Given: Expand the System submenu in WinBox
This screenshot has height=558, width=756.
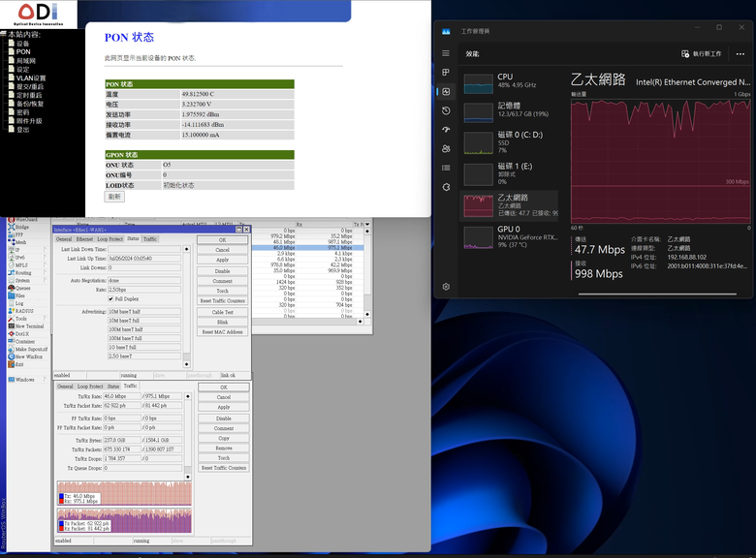Looking at the screenshot, I should pos(46,280).
